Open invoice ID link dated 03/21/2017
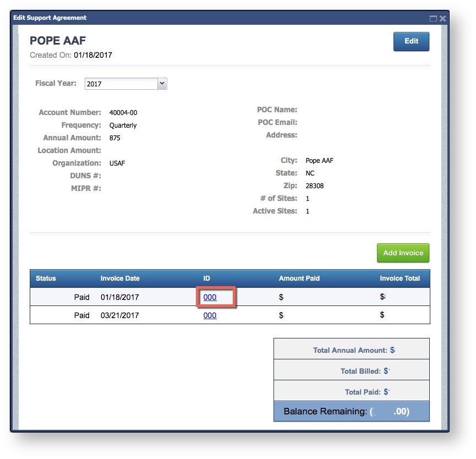Screen dimensions: 476x459 (210, 315)
